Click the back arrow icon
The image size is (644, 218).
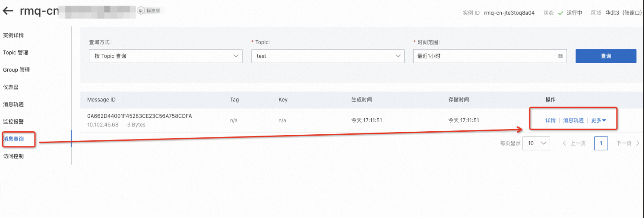[x=8, y=11]
